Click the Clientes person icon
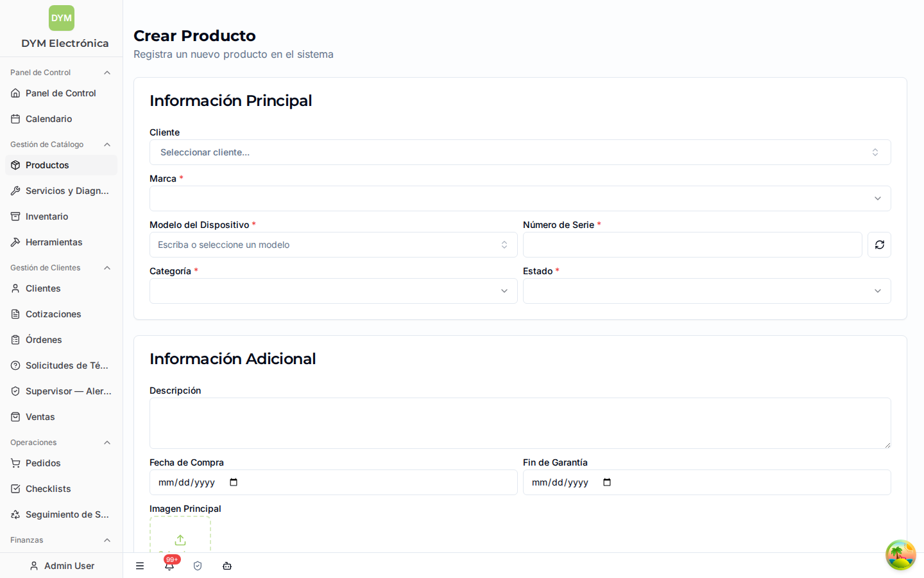The height and width of the screenshot is (578, 924). coord(15,288)
